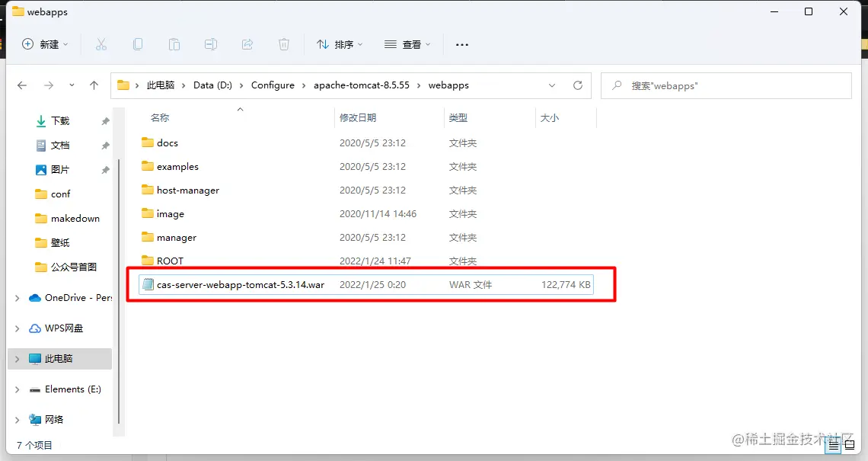Click the Rename icon in toolbar
The height and width of the screenshot is (461, 868).
pos(211,44)
